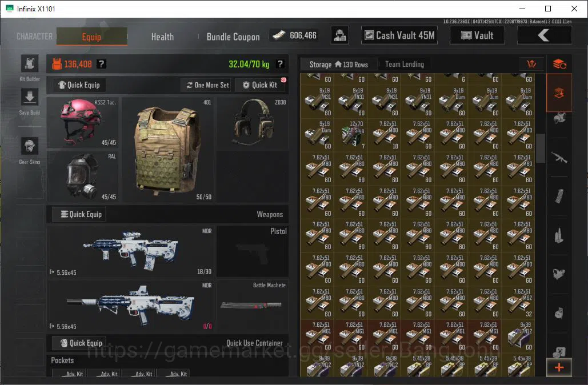Filter storage by rifle weapons icon
The height and width of the screenshot is (385, 588).
click(x=559, y=157)
